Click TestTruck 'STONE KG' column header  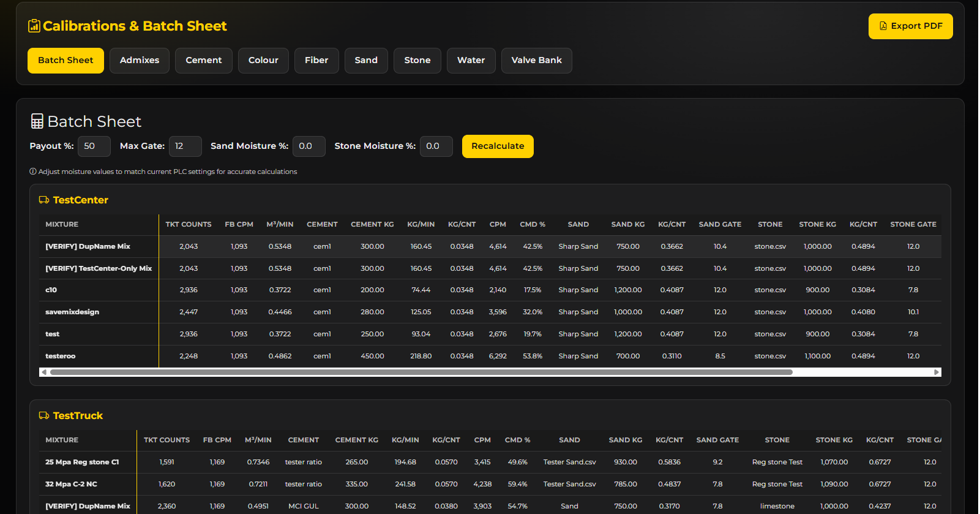click(834, 440)
